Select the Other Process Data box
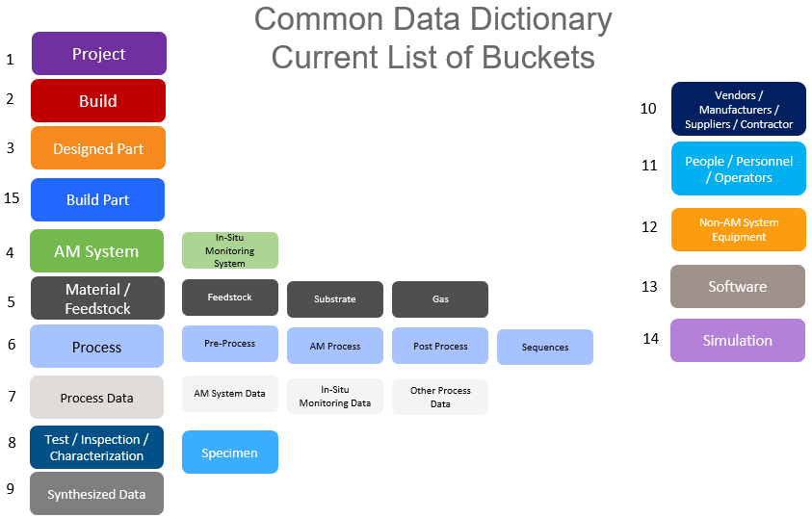The height and width of the screenshot is (518, 812). pyautogui.click(x=440, y=398)
